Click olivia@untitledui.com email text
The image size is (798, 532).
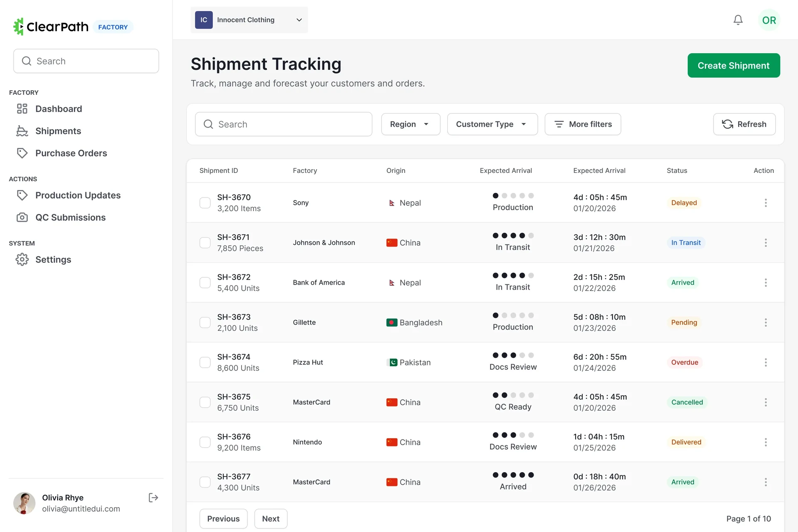pyautogui.click(x=81, y=509)
